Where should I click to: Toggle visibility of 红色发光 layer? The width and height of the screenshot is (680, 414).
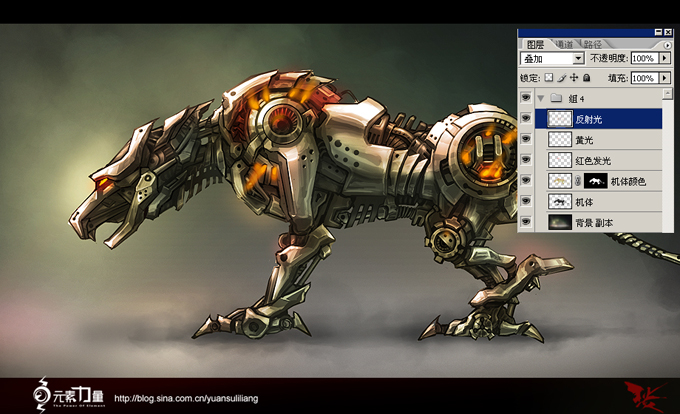click(x=526, y=160)
